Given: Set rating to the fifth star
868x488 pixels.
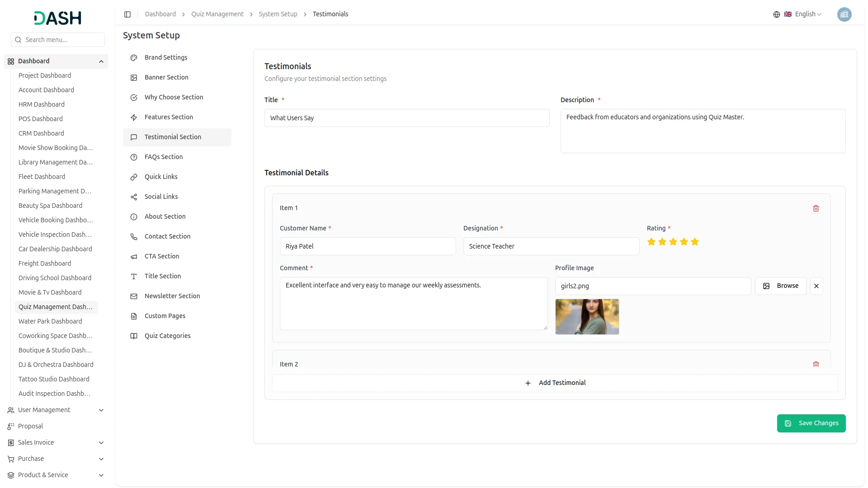Looking at the screenshot, I should click(695, 242).
